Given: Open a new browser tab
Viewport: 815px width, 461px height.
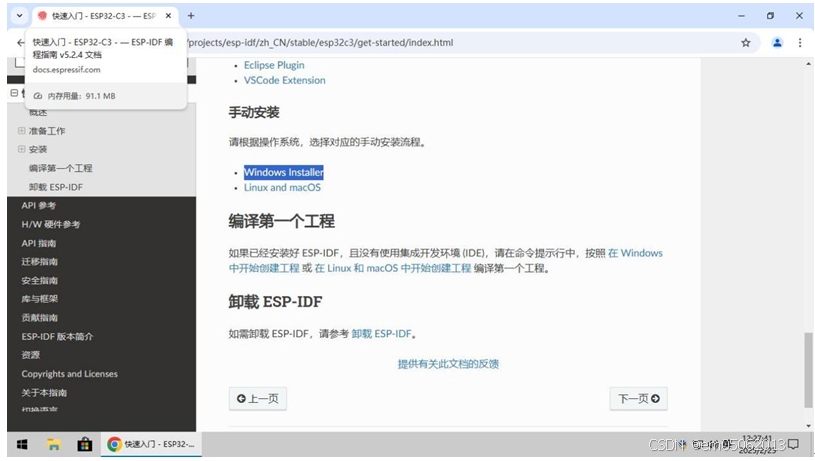Looking at the screenshot, I should click(x=191, y=16).
